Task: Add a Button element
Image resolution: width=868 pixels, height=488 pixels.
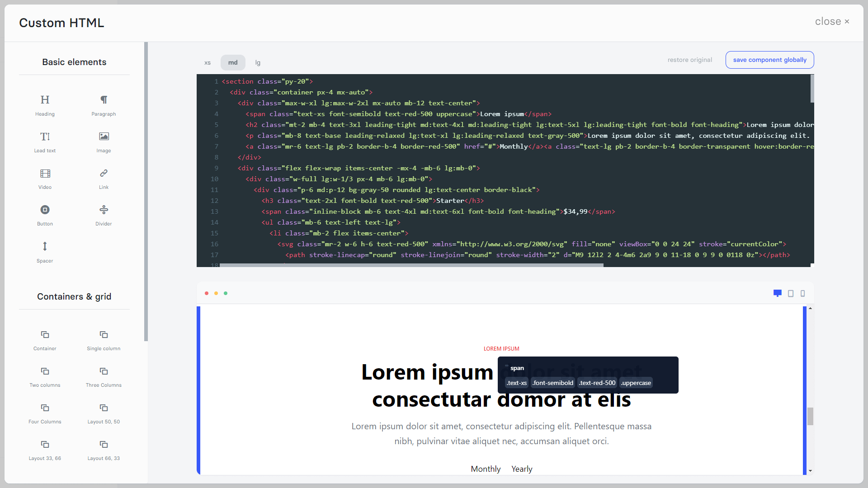Action: point(45,215)
